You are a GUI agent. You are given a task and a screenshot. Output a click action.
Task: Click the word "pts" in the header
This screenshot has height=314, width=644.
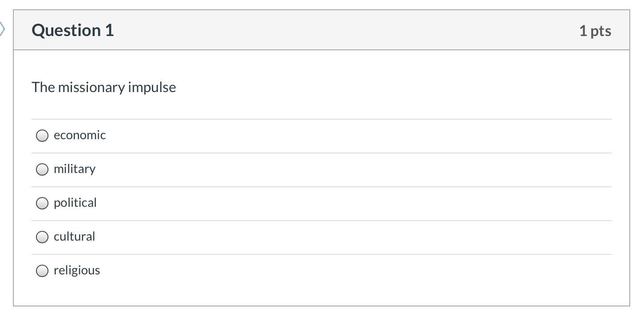[601, 31]
